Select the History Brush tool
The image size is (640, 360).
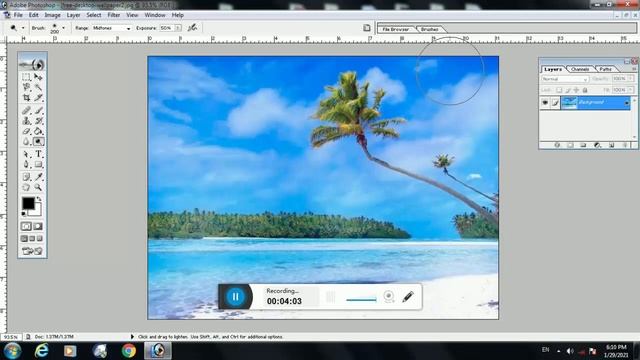click(38, 121)
